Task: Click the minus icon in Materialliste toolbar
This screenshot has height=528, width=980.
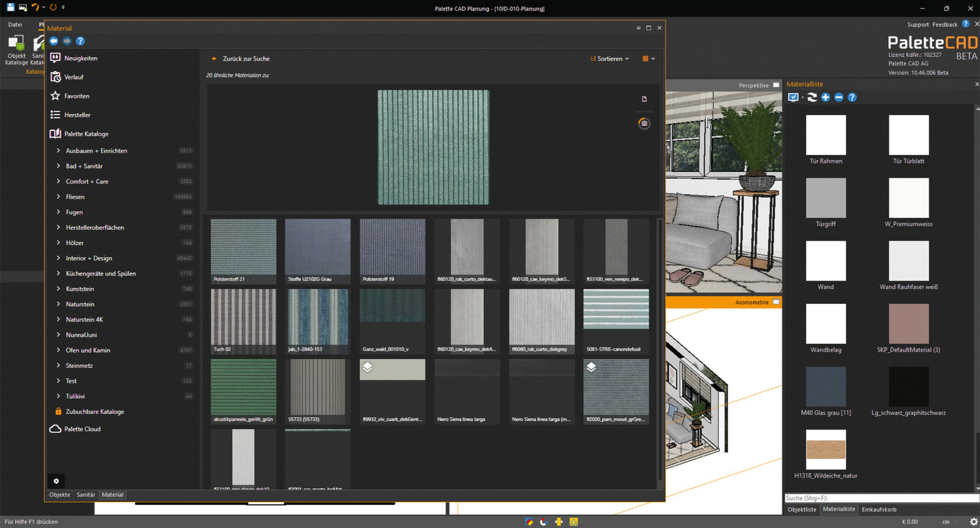Action: (x=839, y=97)
